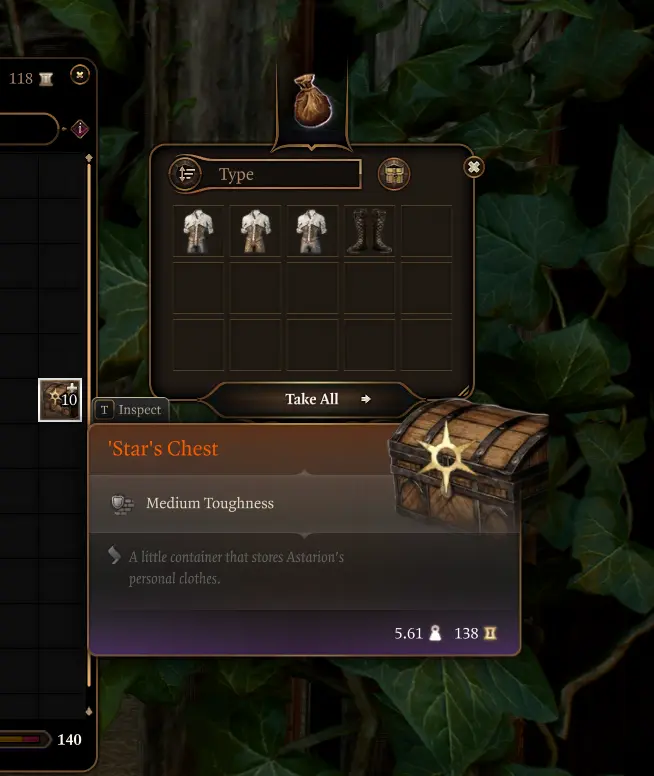The height and width of the screenshot is (776, 654).
Task: Close the container loot window
Action: point(473,167)
